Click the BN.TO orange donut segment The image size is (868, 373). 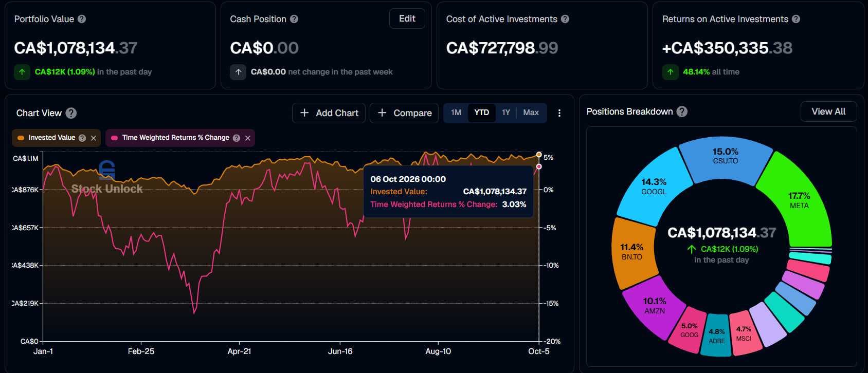pyautogui.click(x=632, y=251)
